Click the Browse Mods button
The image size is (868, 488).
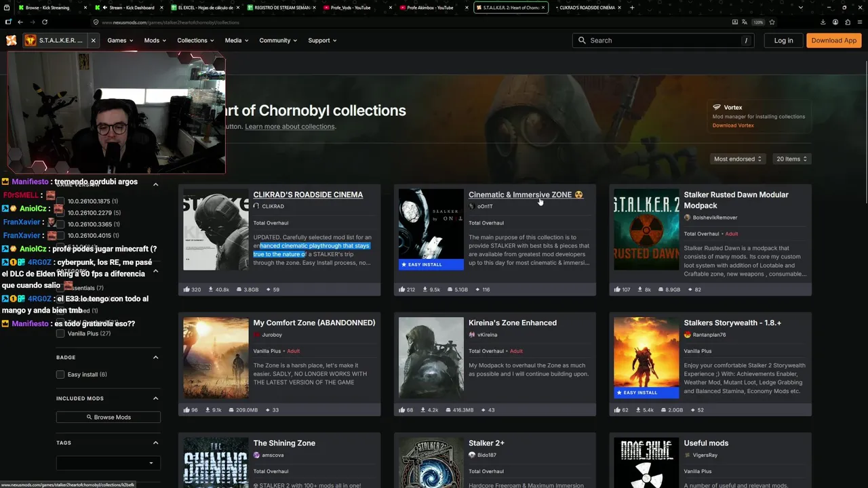point(108,418)
